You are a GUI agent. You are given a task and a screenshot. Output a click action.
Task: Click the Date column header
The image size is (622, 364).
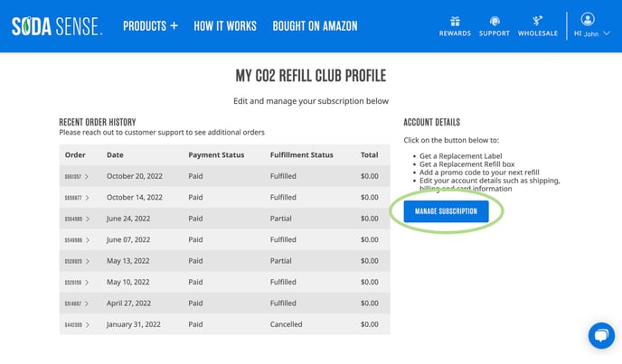(115, 155)
